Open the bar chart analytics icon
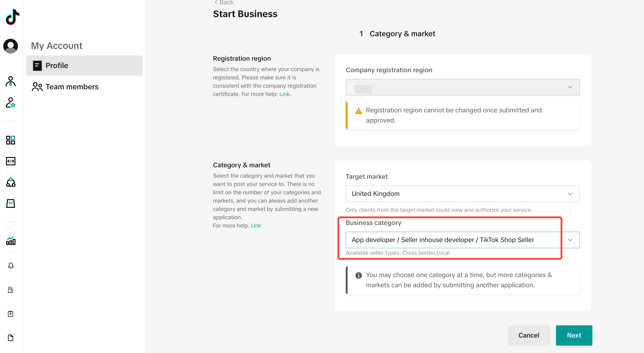Screen dimensions: 644x353 [11, 240]
